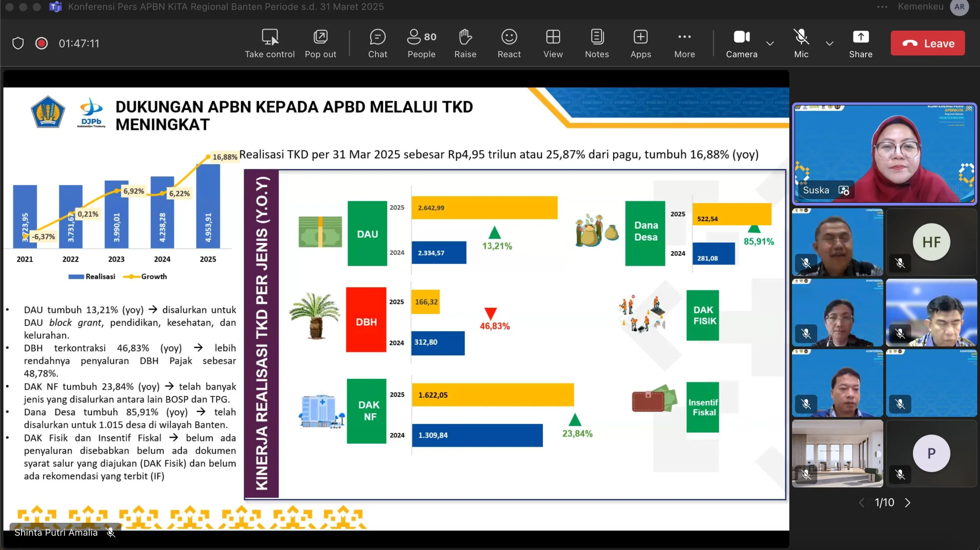The image size is (980, 550).
Task: Share your screen
Action: pos(860,43)
